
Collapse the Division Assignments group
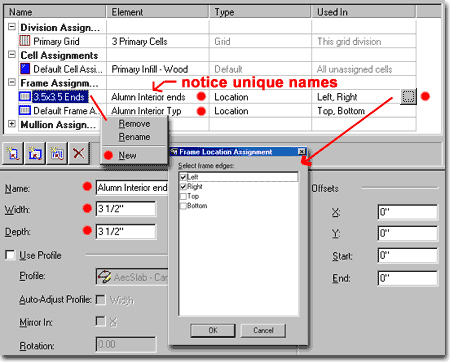[12, 27]
